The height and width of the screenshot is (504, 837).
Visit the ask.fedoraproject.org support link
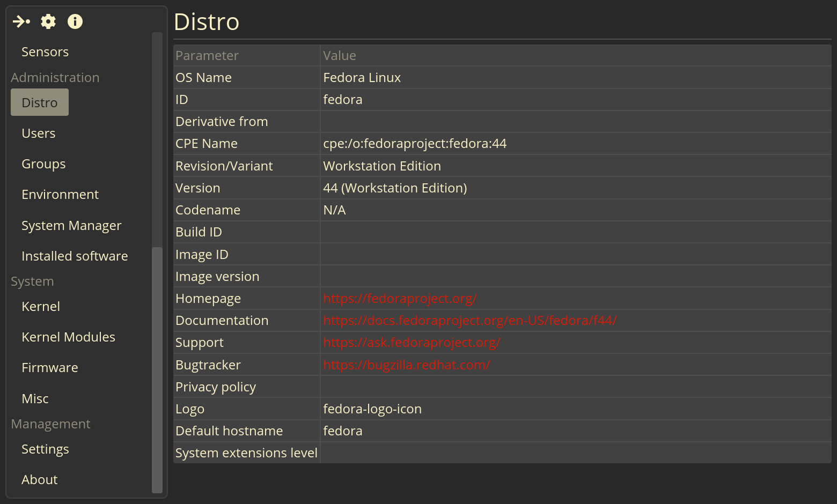tap(412, 343)
